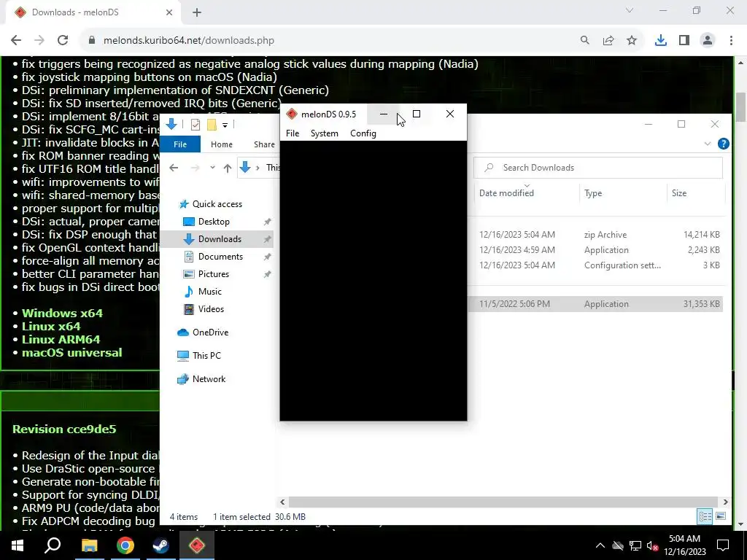Switch to the Home tab in File Explorer

[x=222, y=144]
